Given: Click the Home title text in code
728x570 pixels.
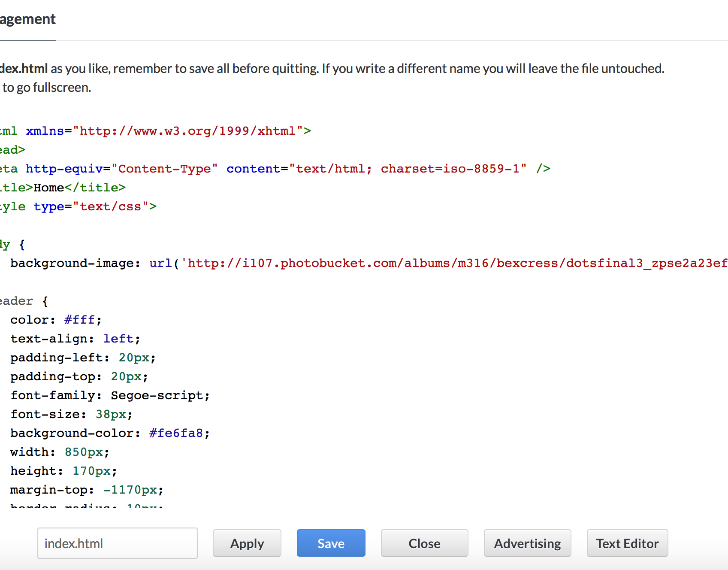Looking at the screenshot, I should (x=49, y=188).
